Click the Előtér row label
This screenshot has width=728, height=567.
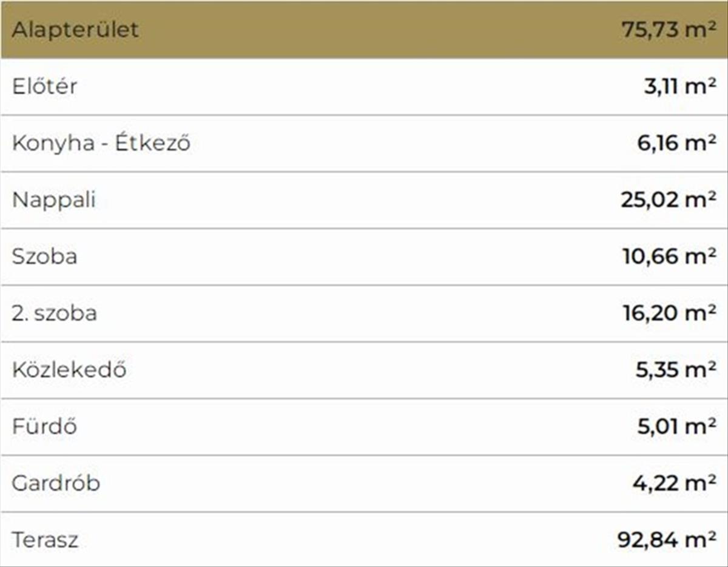tap(45, 86)
